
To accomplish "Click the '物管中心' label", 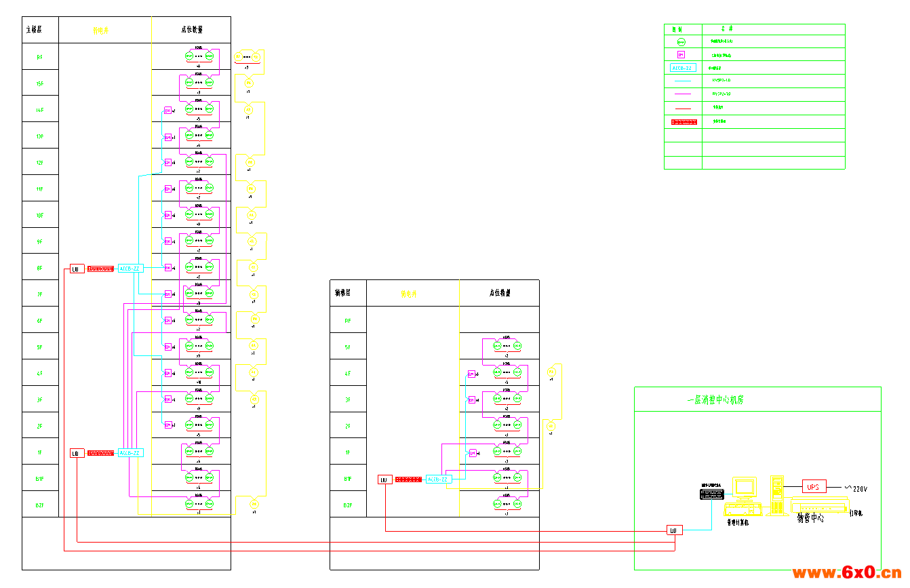I will click(x=810, y=518).
